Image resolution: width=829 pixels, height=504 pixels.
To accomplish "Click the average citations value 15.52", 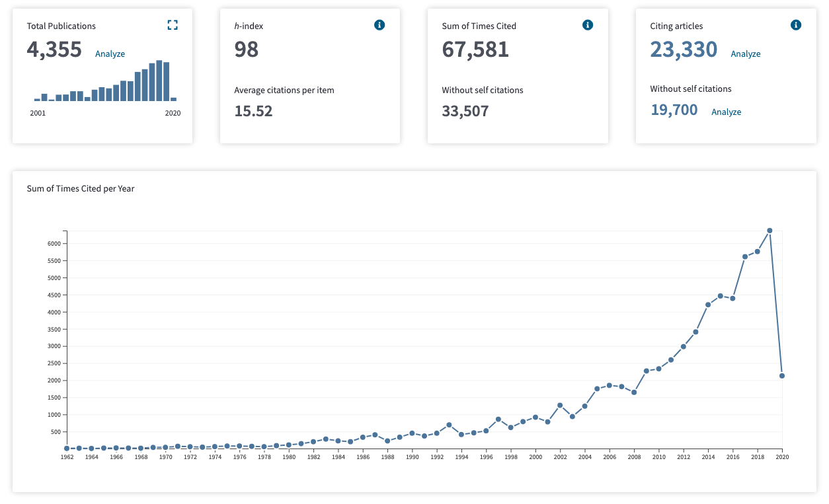I will [x=253, y=110].
